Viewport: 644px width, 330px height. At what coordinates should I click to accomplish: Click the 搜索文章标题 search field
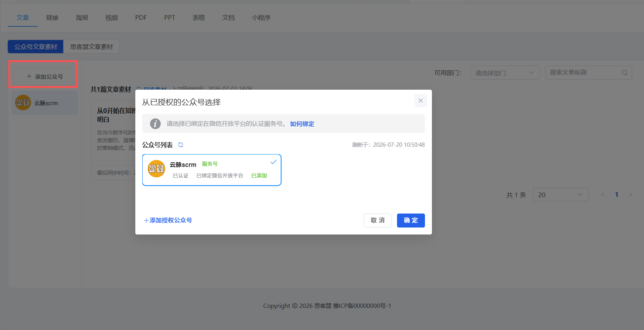click(589, 73)
